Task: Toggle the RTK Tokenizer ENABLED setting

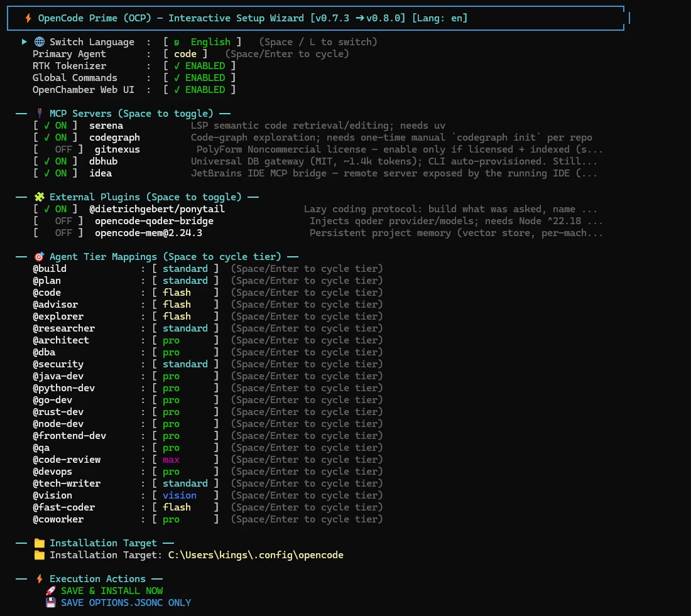Action: coord(199,66)
